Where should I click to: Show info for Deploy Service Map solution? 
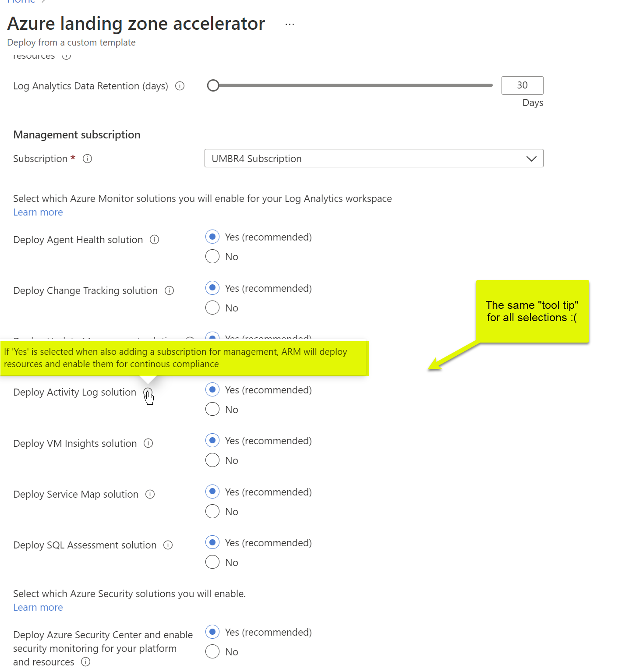click(x=150, y=494)
